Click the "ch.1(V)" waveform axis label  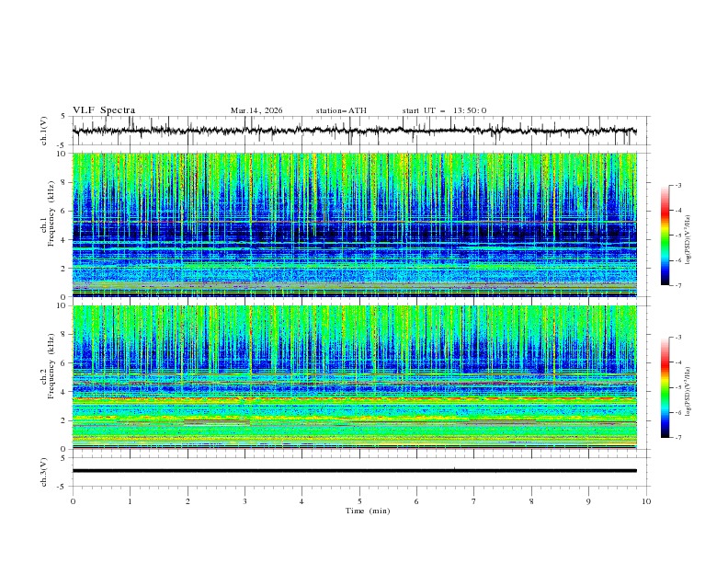44,131
